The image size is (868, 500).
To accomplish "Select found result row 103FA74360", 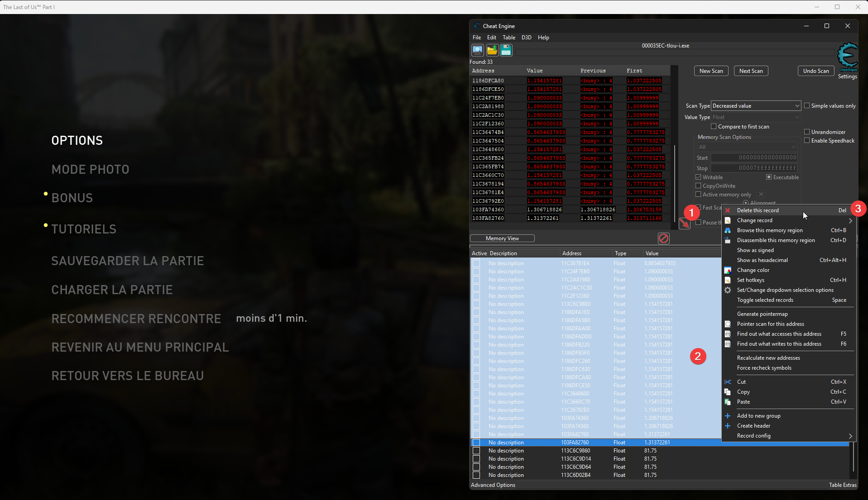I will tap(570, 210).
